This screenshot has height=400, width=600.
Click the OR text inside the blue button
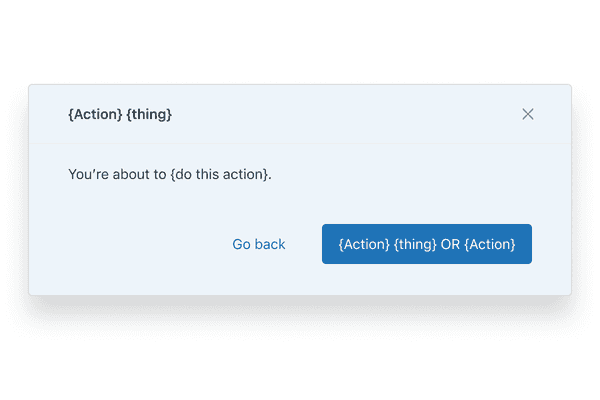pyautogui.click(x=451, y=244)
